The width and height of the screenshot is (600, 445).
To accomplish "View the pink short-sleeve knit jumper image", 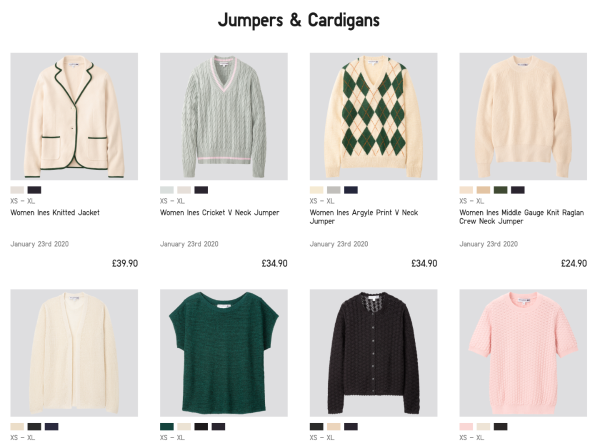I will pyautogui.click(x=523, y=353).
